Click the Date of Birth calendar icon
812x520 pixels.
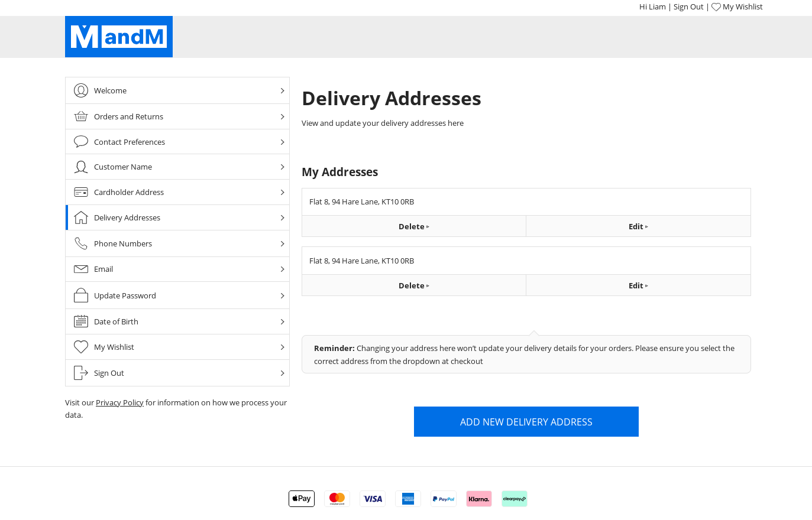(x=81, y=321)
